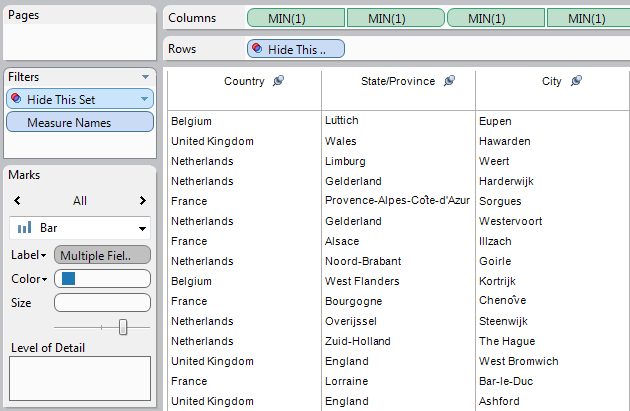Go to previous marks card with left arrow
This screenshot has height=411, width=630.
point(18,200)
